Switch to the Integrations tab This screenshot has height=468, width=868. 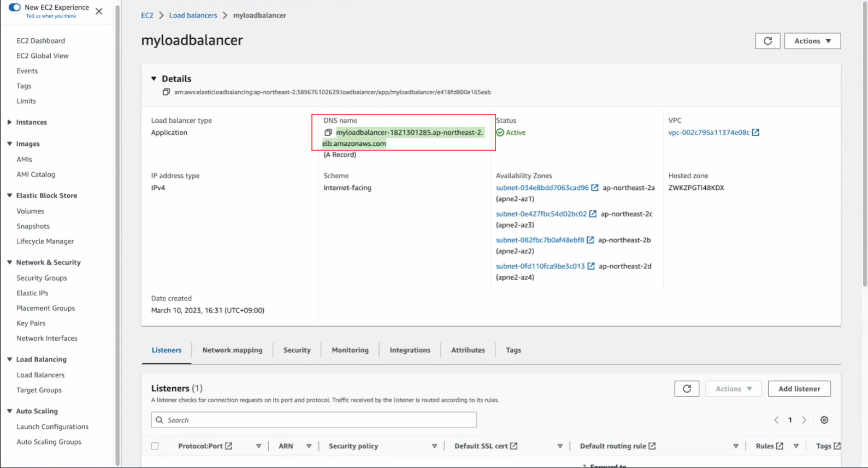(410, 350)
